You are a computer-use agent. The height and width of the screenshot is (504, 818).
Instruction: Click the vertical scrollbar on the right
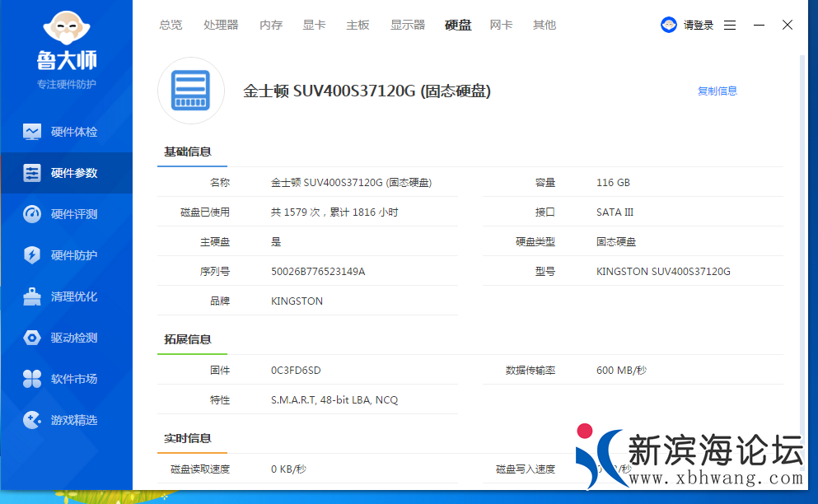802,247
